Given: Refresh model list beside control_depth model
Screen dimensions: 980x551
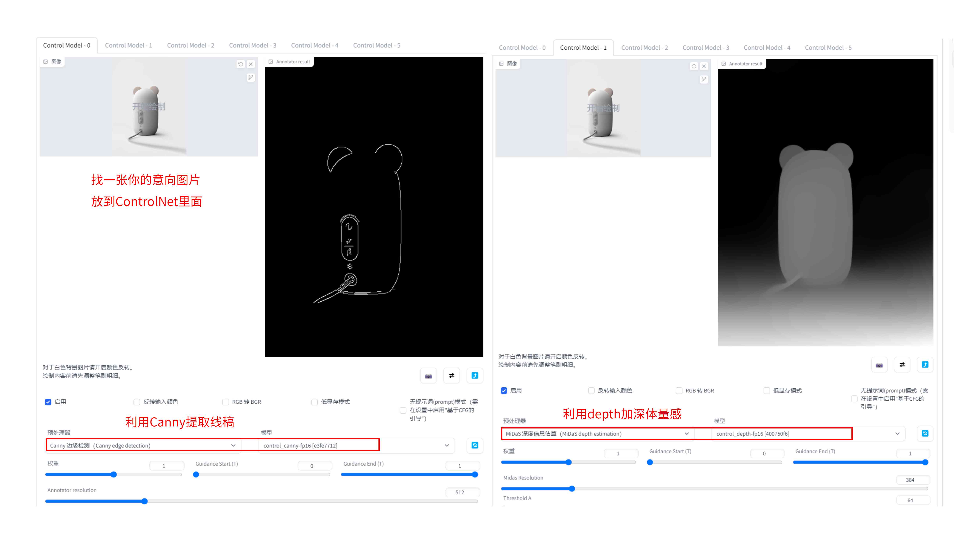Looking at the screenshot, I should (925, 433).
